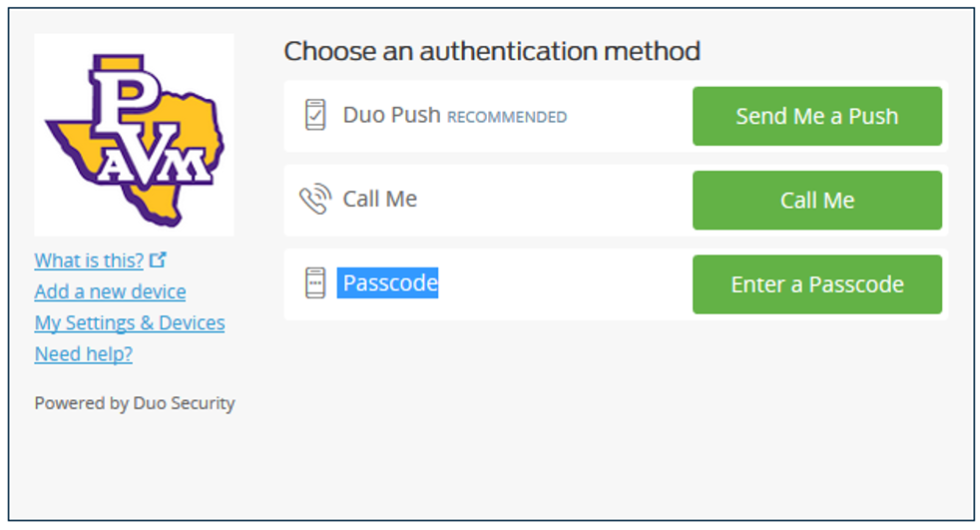The width and height of the screenshot is (980, 530).
Task: Open the Add a new device link
Action: click(x=110, y=291)
